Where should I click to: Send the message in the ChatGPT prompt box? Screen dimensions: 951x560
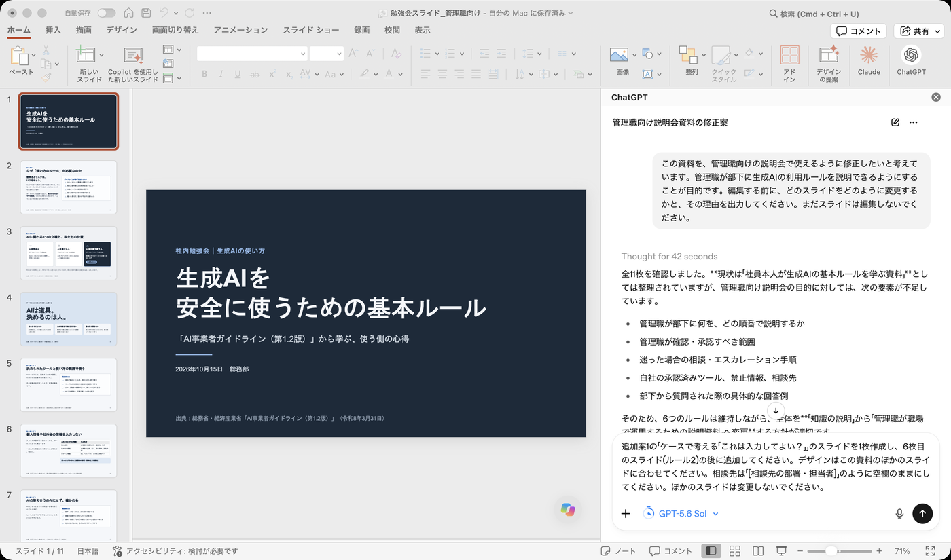(x=922, y=514)
